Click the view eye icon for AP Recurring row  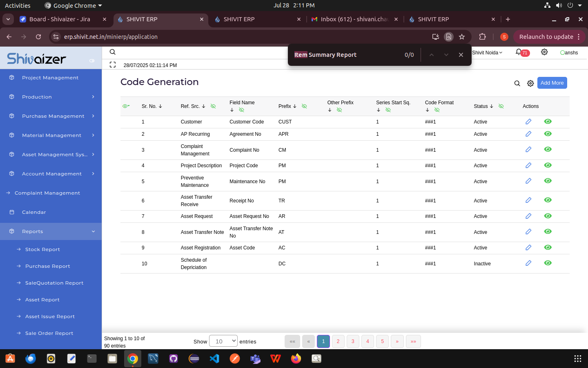548,134
